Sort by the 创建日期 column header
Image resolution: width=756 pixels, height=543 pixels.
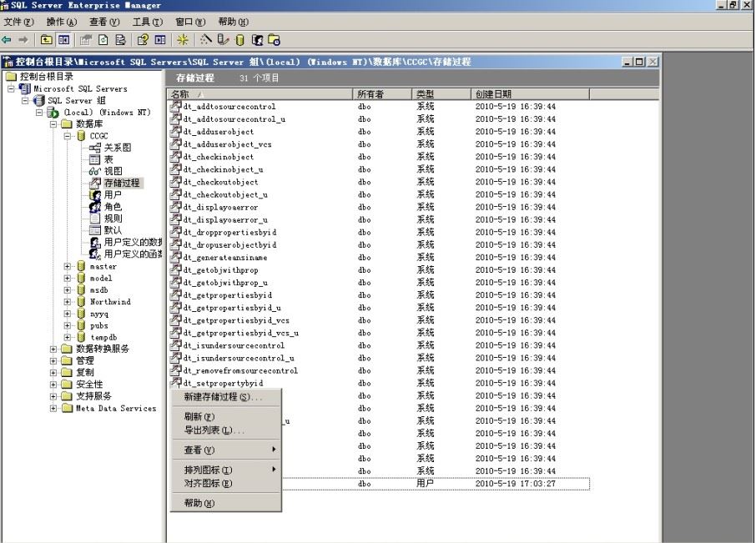click(x=530, y=94)
